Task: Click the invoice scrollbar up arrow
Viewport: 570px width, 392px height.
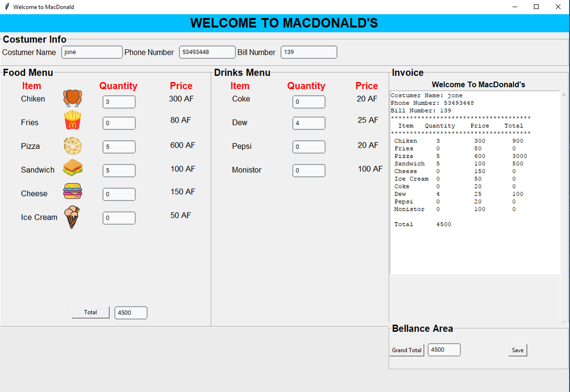Action: click(x=564, y=95)
